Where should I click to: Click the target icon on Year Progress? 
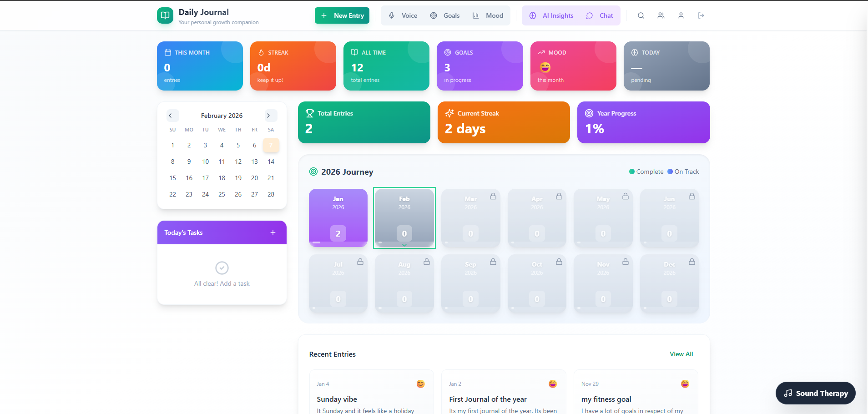coord(589,113)
